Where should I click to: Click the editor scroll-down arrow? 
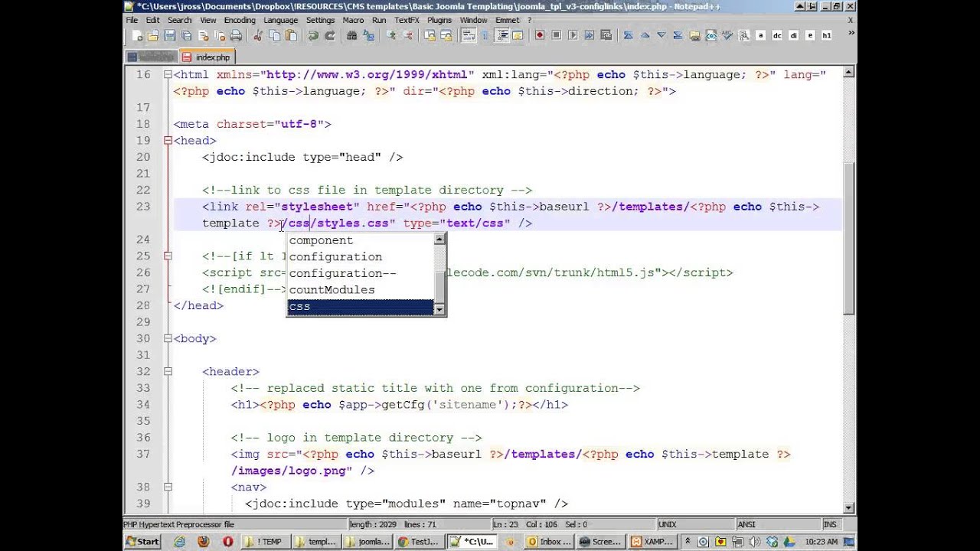[x=848, y=508]
